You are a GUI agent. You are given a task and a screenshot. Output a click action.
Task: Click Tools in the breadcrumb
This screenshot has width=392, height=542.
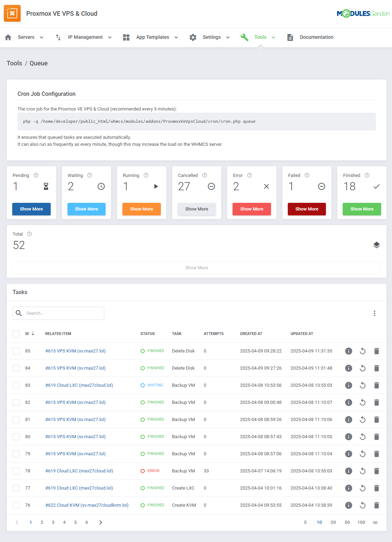14,63
